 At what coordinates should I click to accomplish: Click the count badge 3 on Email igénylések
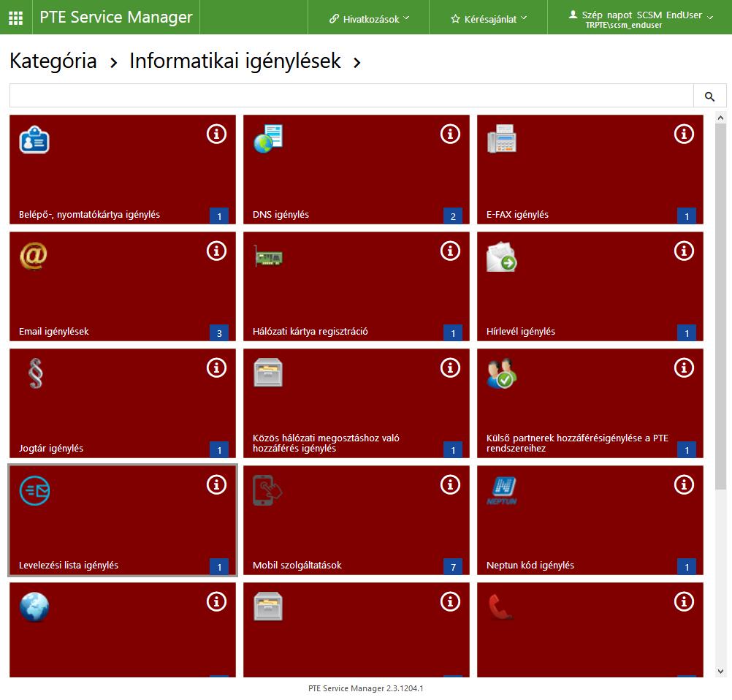pos(219,332)
